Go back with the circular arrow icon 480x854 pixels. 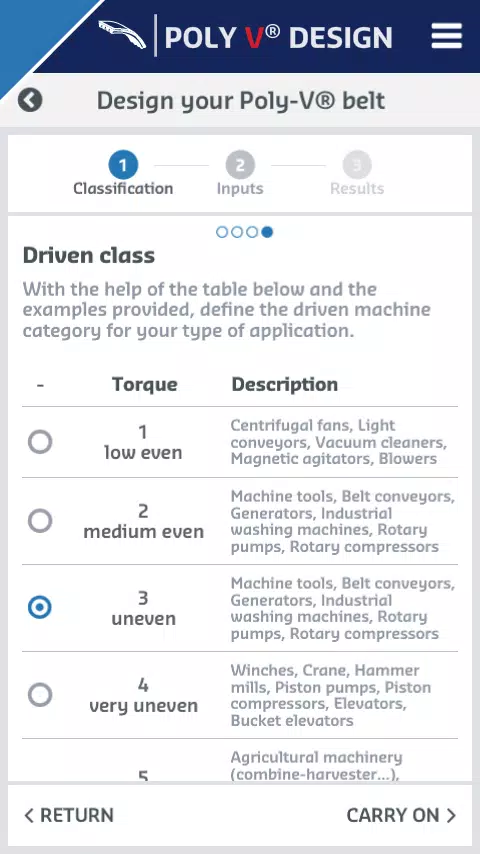(30, 100)
